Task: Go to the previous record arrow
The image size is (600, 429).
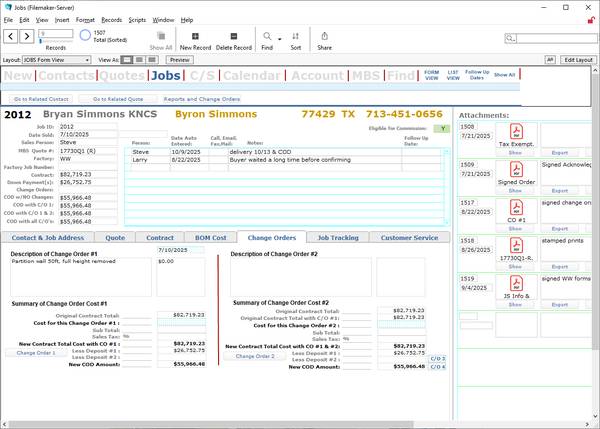Action: (x=11, y=36)
